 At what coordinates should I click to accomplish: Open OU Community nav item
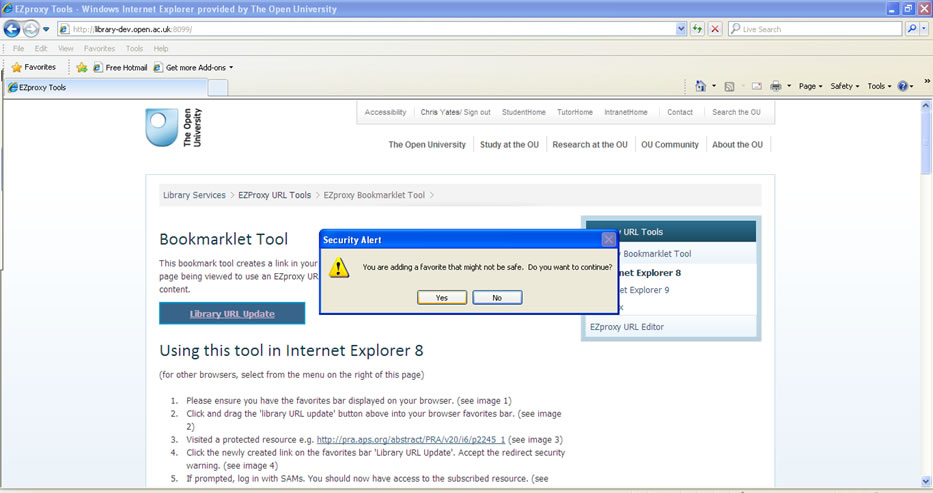[x=669, y=145]
